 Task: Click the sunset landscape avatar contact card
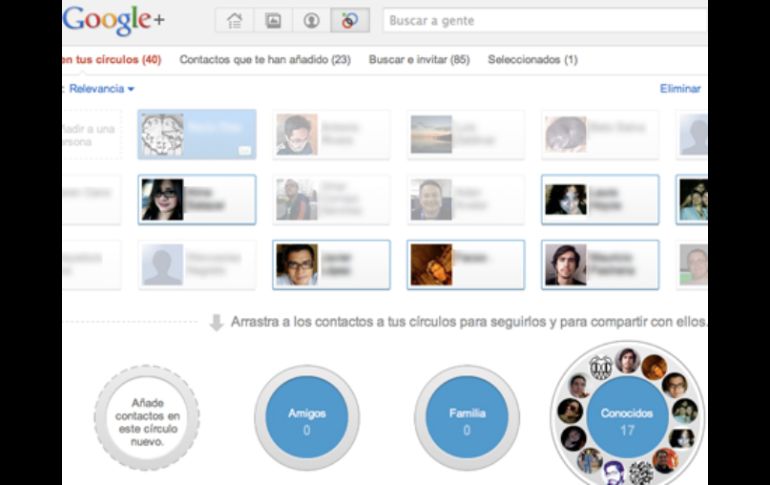[x=465, y=134]
